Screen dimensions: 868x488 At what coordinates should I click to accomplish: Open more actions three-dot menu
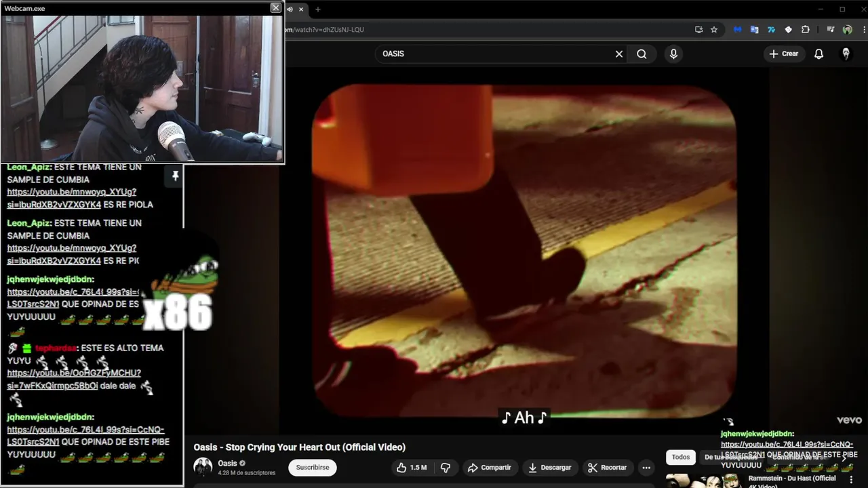tap(646, 468)
